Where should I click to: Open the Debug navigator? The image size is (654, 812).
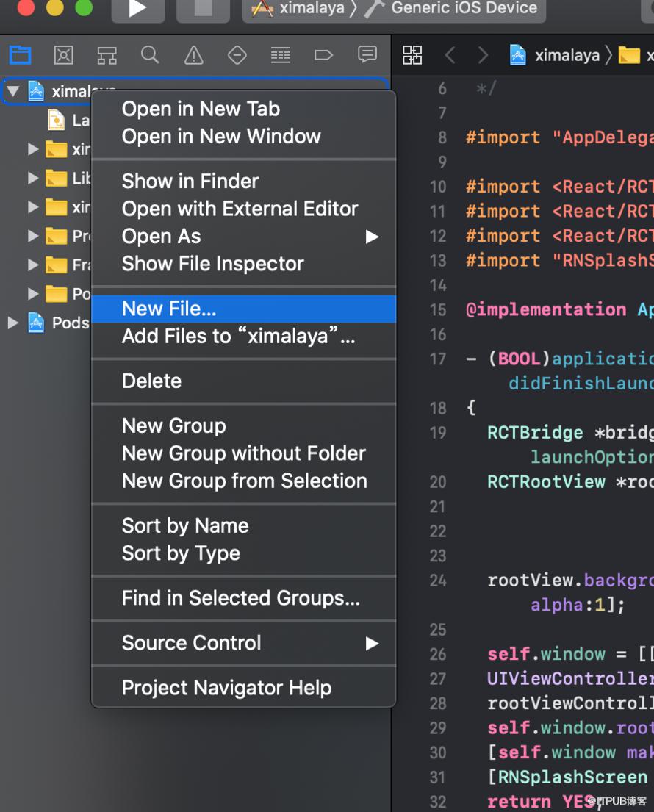[x=281, y=54]
